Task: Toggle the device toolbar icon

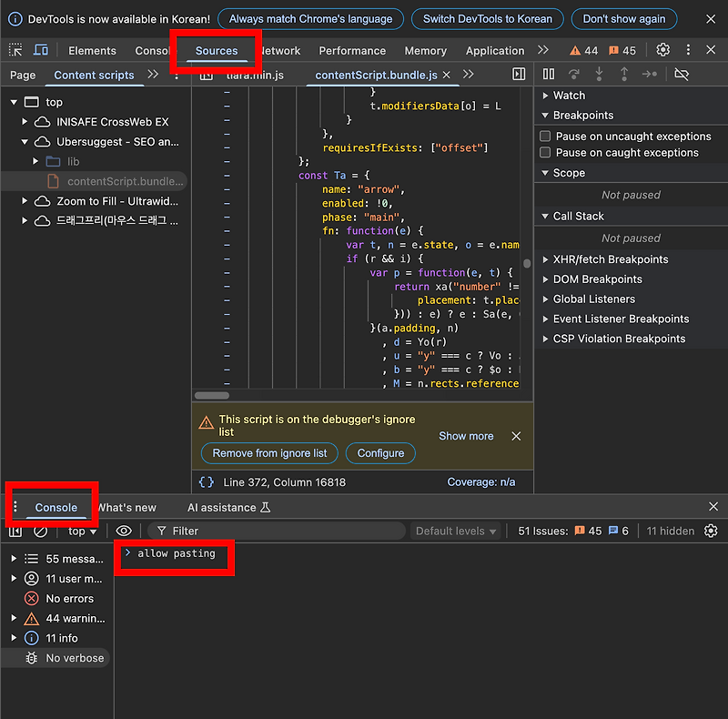Action: pyautogui.click(x=41, y=50)
